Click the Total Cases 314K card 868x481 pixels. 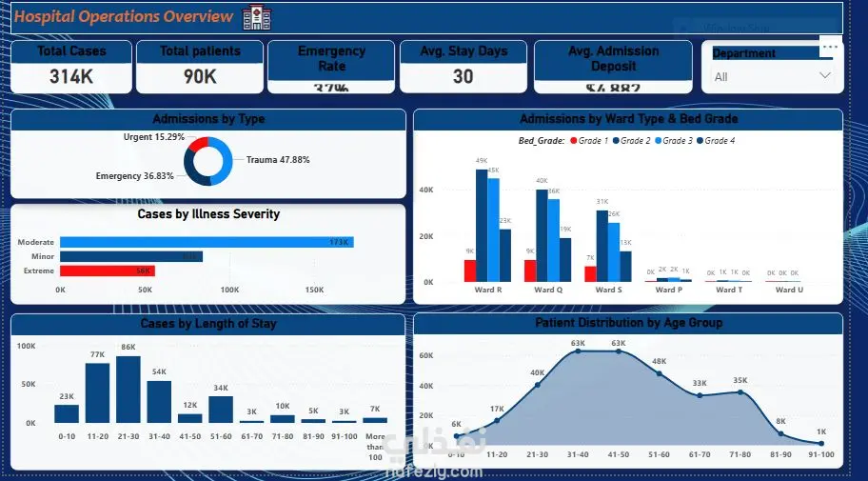[x=71, y=67]
